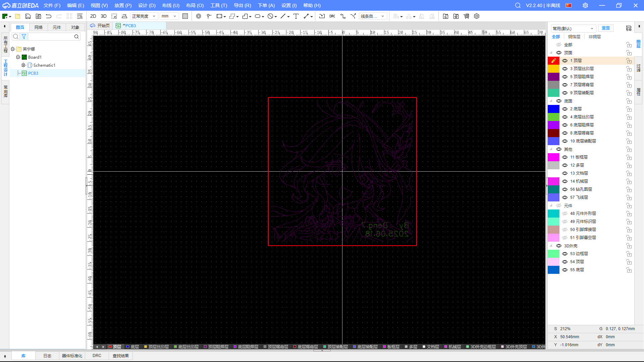Click the via placement tool icon
644x362 pixels.
tap(199, 16)
